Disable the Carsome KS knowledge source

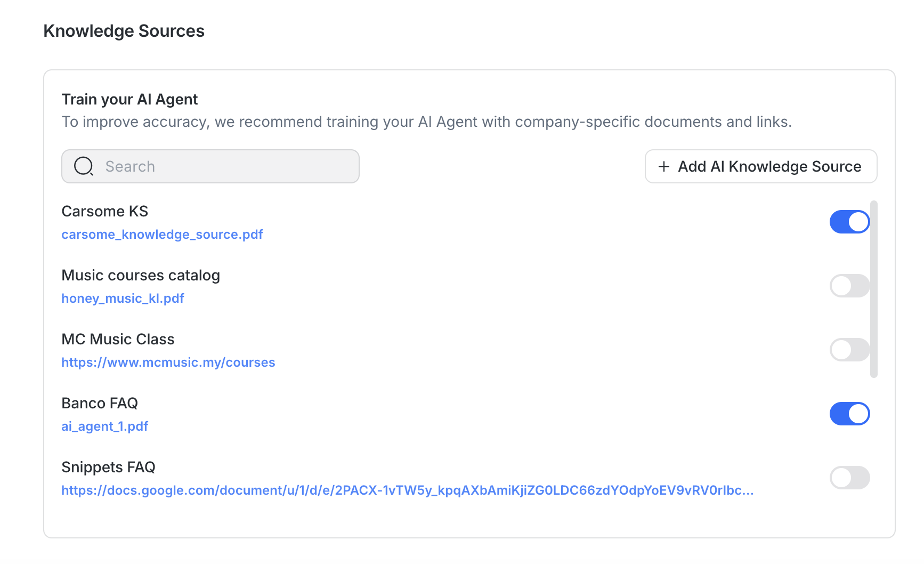[x=849, y=222]
